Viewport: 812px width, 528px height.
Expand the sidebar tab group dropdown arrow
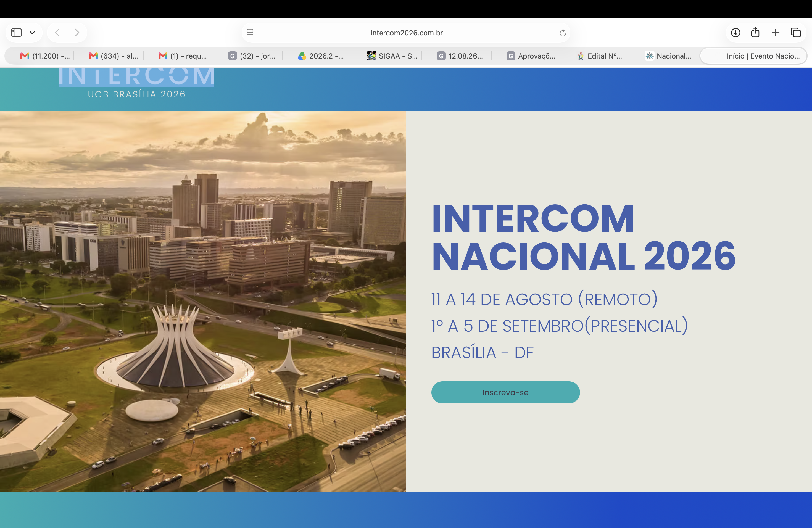tap(32, 33)
